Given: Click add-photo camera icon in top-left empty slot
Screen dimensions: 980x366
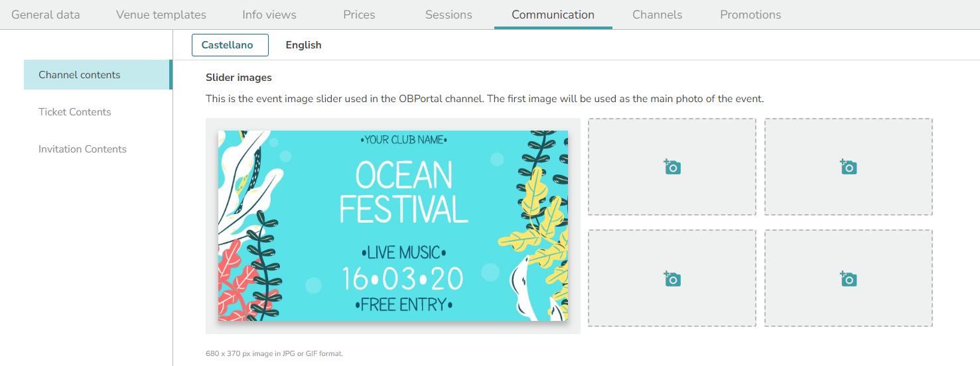Looking at the screenshot, I should point(672,166).
